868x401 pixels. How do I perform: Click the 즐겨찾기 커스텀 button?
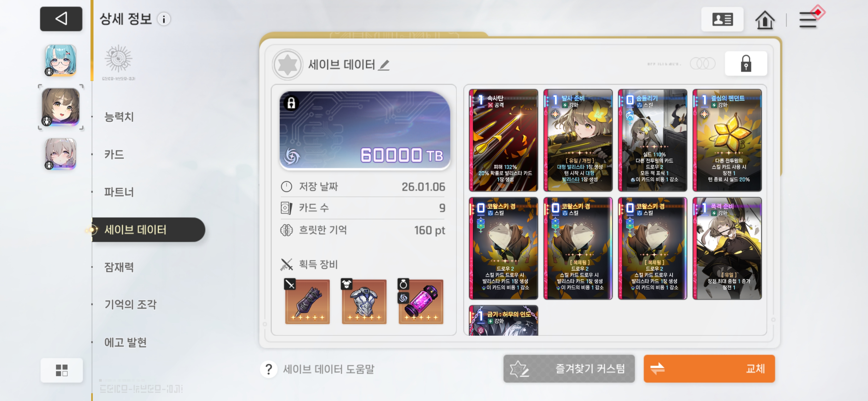point(569,369)
